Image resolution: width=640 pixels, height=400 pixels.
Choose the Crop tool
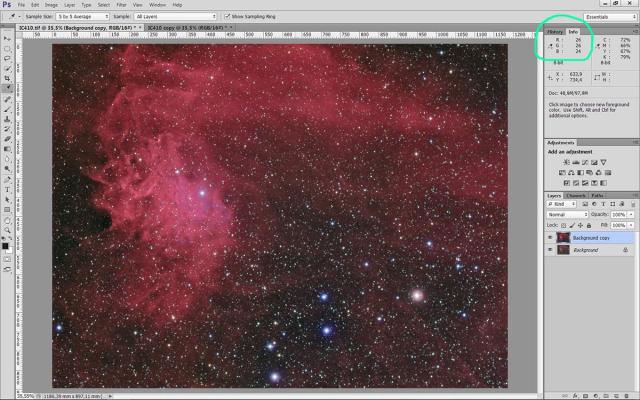(8, 78)
